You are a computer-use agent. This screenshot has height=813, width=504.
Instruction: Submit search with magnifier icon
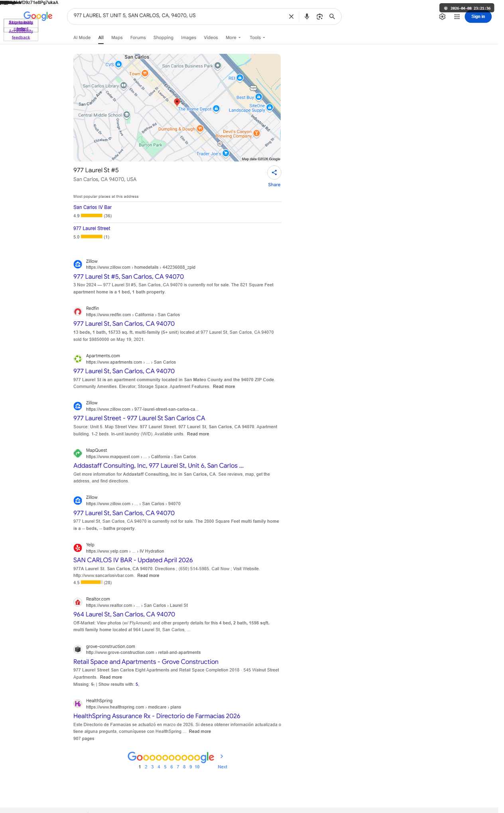332,17
